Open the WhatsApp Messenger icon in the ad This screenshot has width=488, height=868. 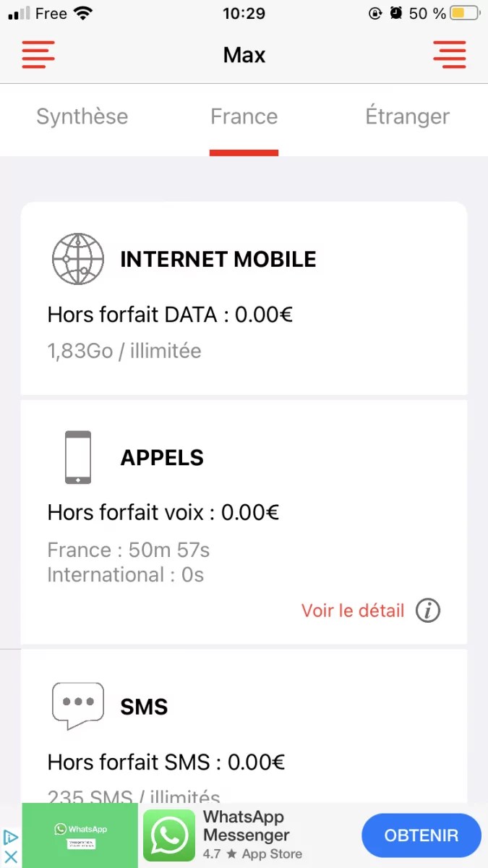169,835
